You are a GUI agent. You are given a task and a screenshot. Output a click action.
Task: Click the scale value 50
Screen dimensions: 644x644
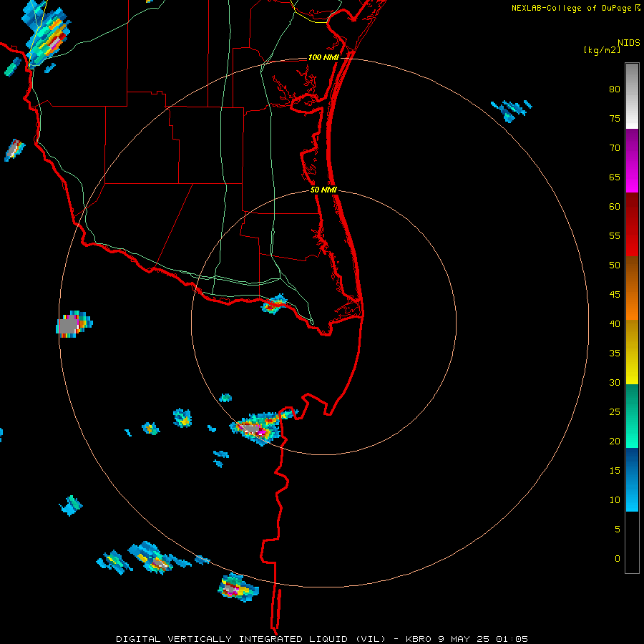click(x=615, y=265)
